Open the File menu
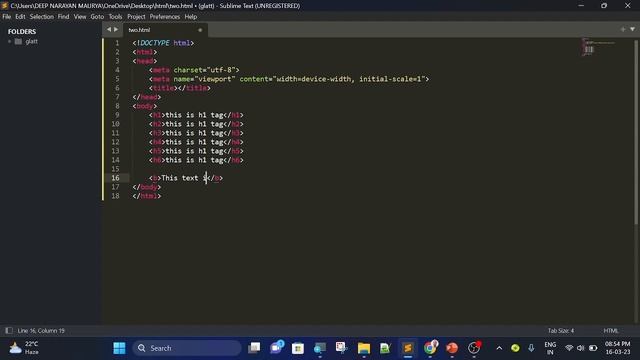The width and height of the screenshot is (640, 360). tap(7, 17)
